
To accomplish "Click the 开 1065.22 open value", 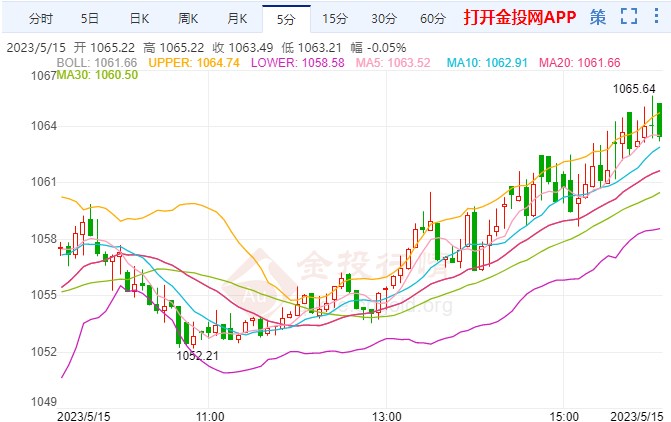I will click(104, 48).
